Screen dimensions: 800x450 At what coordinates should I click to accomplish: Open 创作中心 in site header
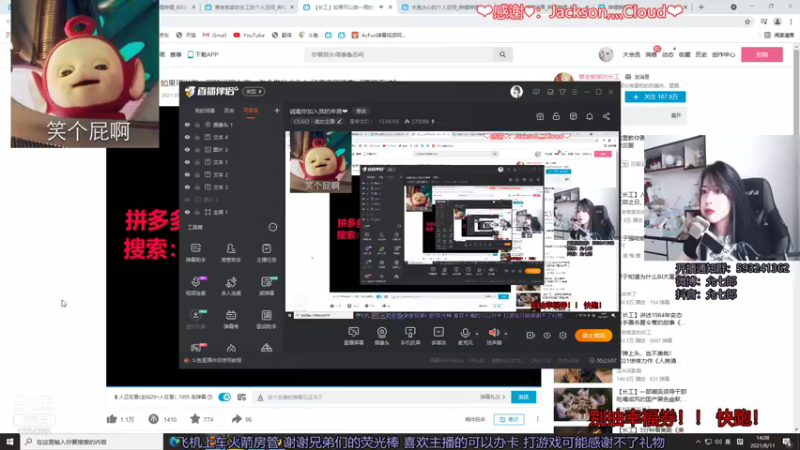pyautogui.click(x=723, y=55)
